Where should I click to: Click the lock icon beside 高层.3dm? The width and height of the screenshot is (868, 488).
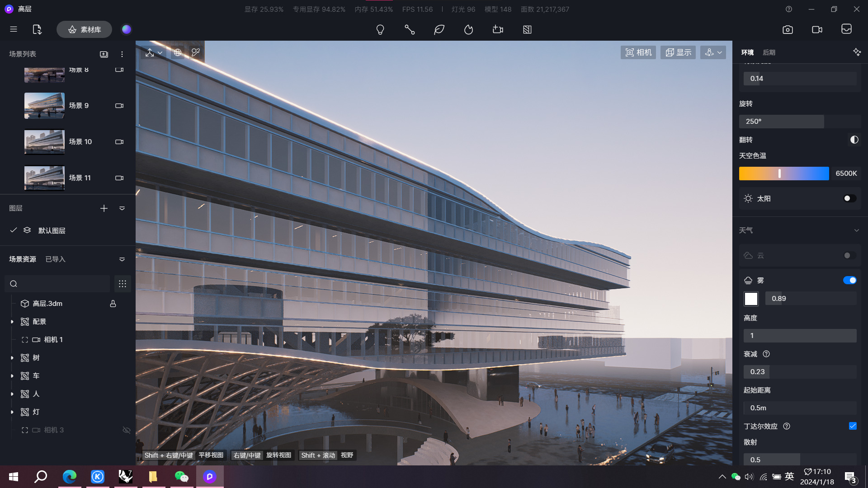[113, 304]
